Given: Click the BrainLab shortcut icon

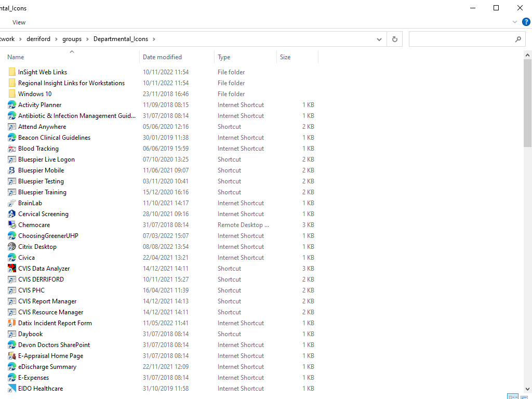Looking at the screenshot, I should click(12, 203).
